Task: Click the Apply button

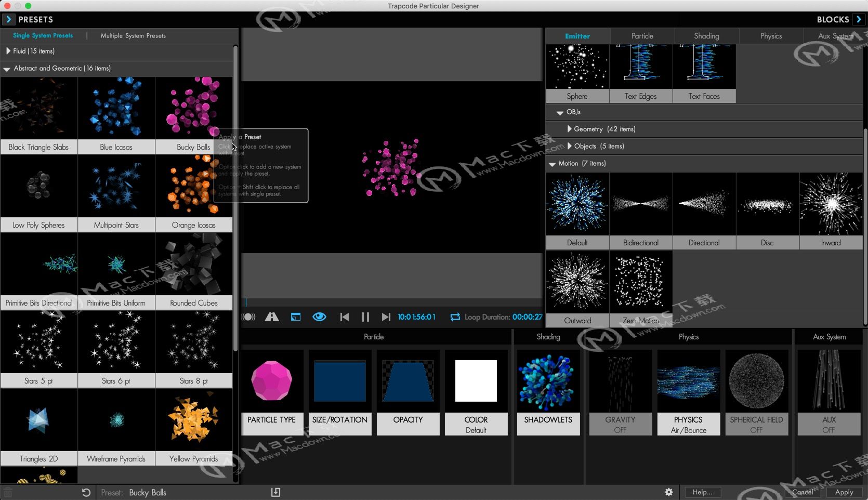Action: [x=844, y=492]
